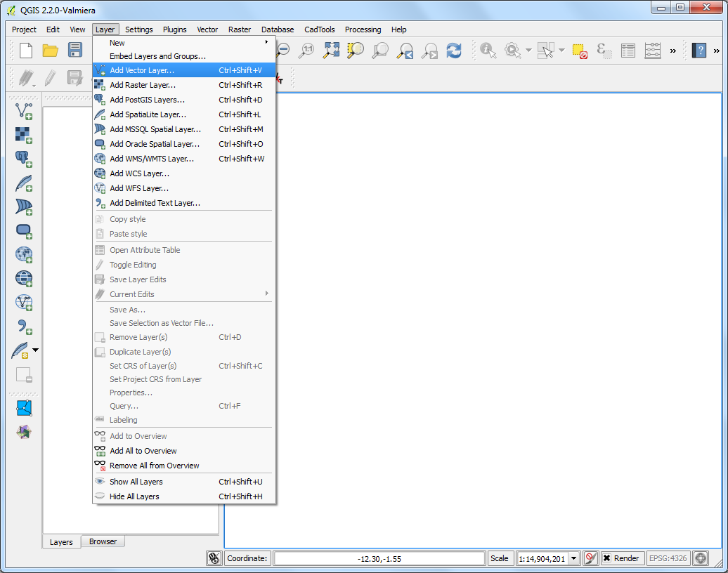Click the Stop map rendering icon

pos(590,558)
